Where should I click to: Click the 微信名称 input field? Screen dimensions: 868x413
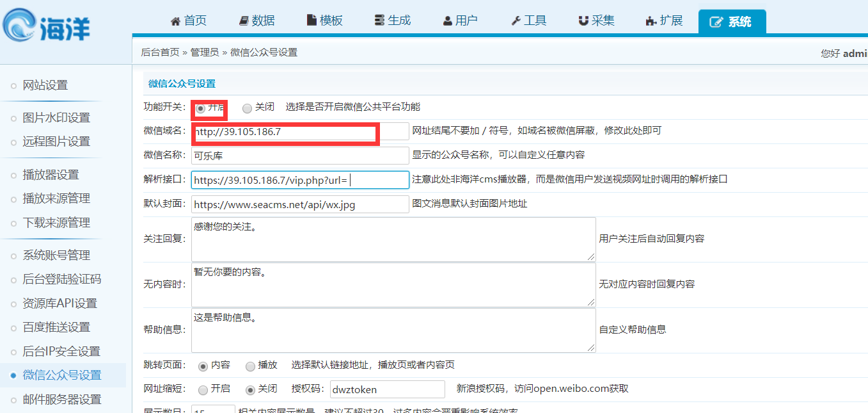pos(299,156)
